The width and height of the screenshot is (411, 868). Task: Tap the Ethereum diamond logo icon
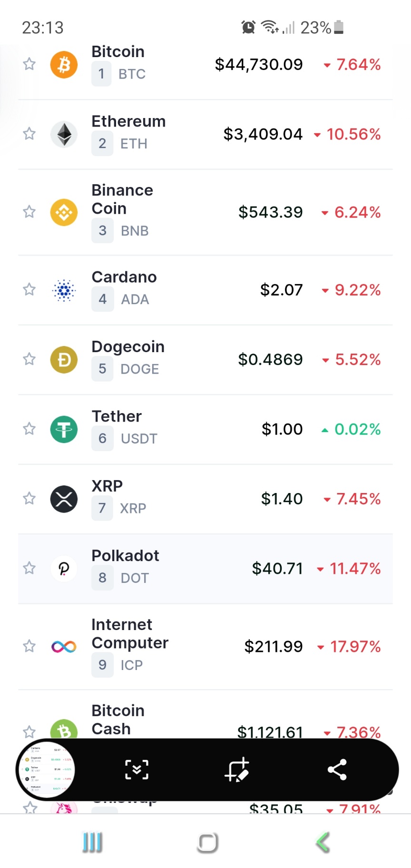click(x=64, y=134)
